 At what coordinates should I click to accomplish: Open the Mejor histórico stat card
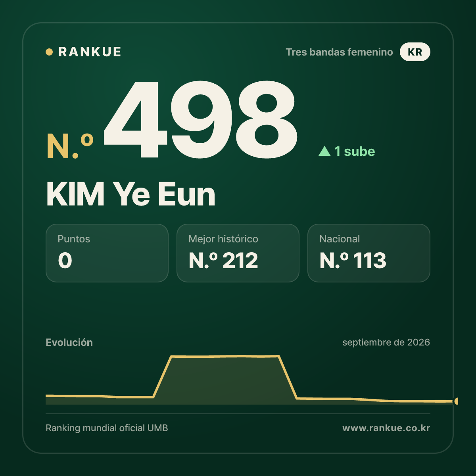tap(238, 253)
